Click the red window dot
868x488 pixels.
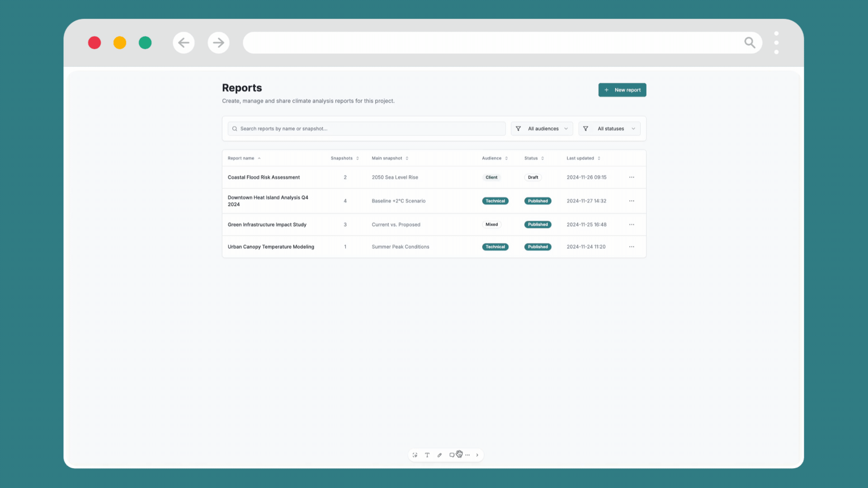point(94,43)
